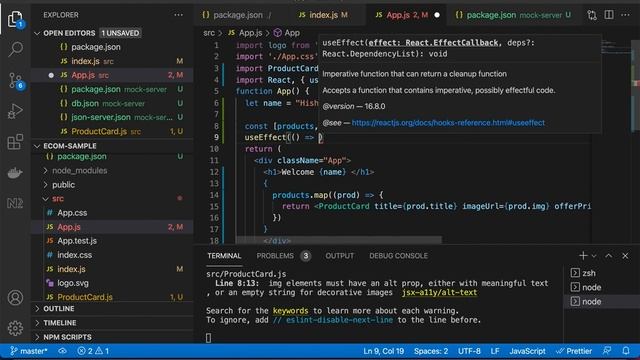Switch to the OUTPUT panel tab
The image size is (640, 360).
coord(339,256)
